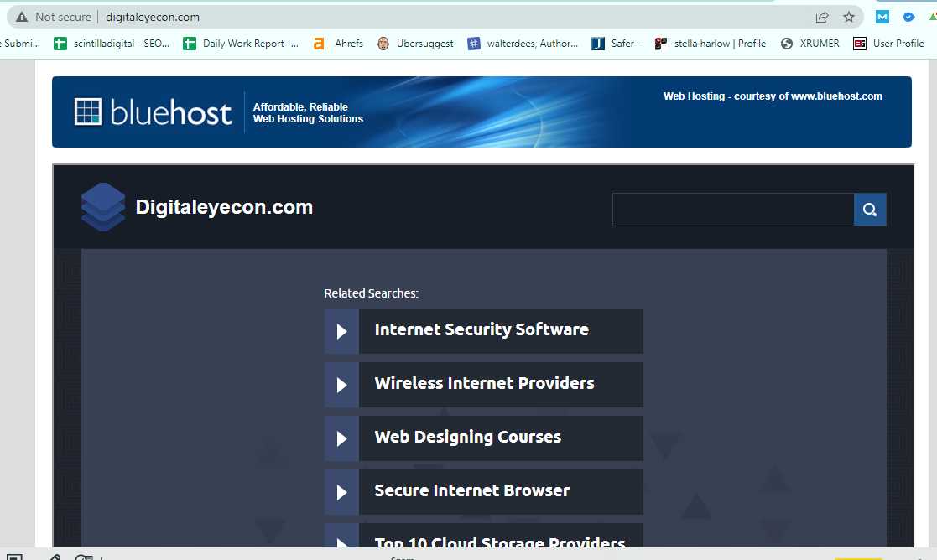Click the digitaleyecon.com address bar URL
937x560 pixels.
pos(153,18)
